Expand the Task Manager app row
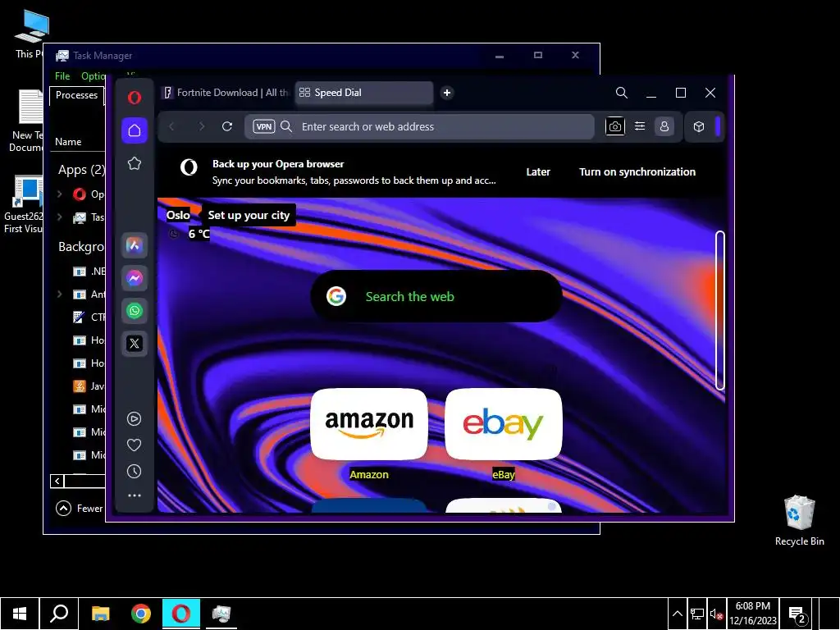This screenshot has height=630, width=840. point(59,217)
